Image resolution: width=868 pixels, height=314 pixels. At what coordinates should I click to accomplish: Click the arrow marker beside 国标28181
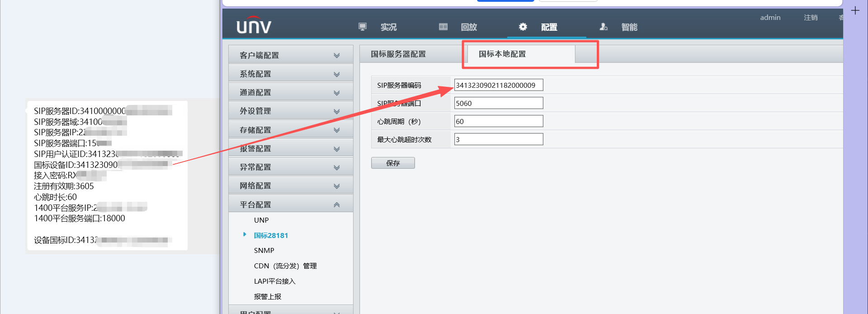[x=245, y=234]
